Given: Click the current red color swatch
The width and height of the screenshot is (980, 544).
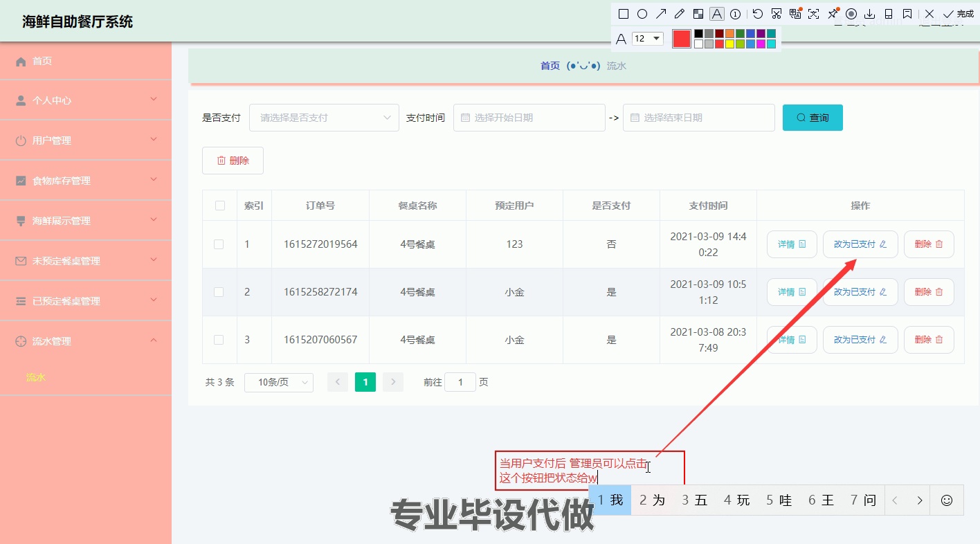Looking at the screenshot, I should pos(682,39).
